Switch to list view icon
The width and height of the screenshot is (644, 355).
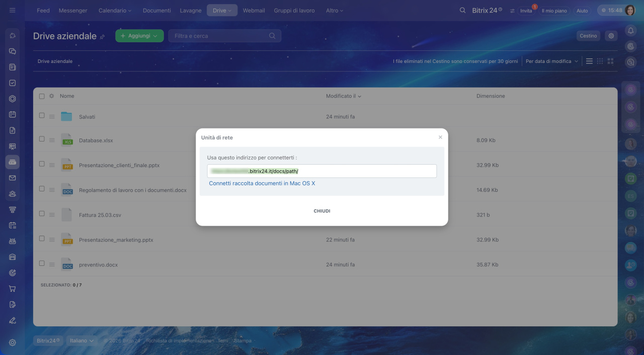(589, 61)
